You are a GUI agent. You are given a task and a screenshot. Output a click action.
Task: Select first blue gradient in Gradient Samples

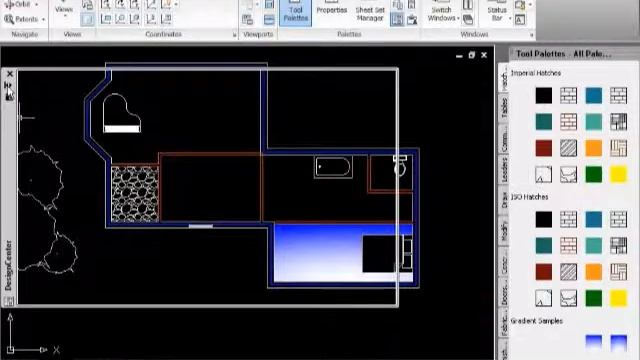tap(593, 343)
